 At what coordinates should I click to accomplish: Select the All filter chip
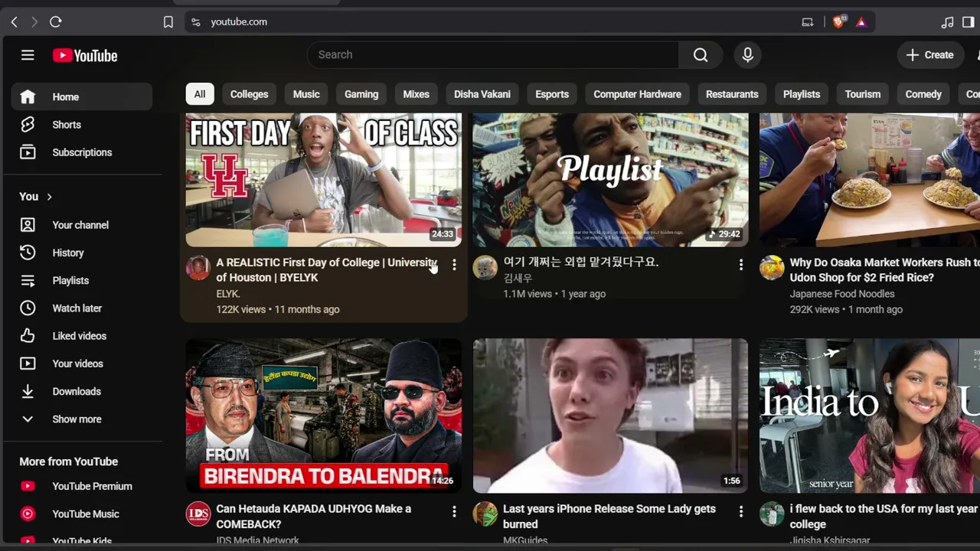(199, 94)
